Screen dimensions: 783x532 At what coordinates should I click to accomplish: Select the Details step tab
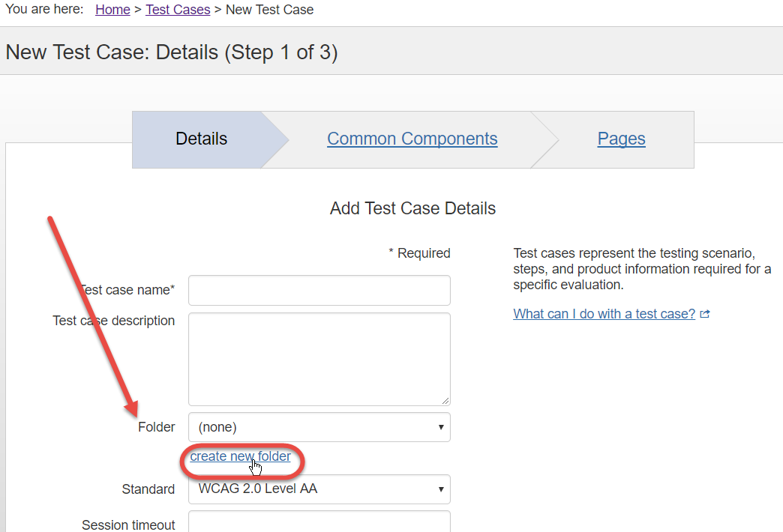point(201,139)
